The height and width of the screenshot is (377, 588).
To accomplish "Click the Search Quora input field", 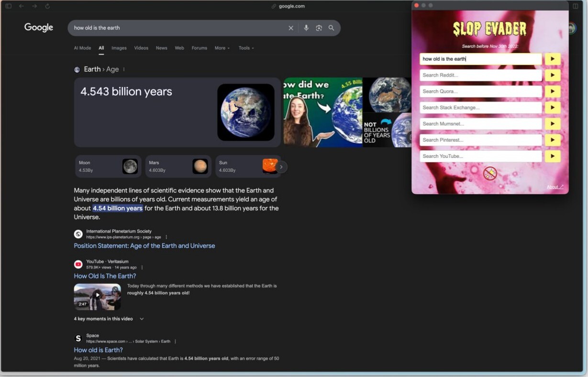I will coord(480,91).
